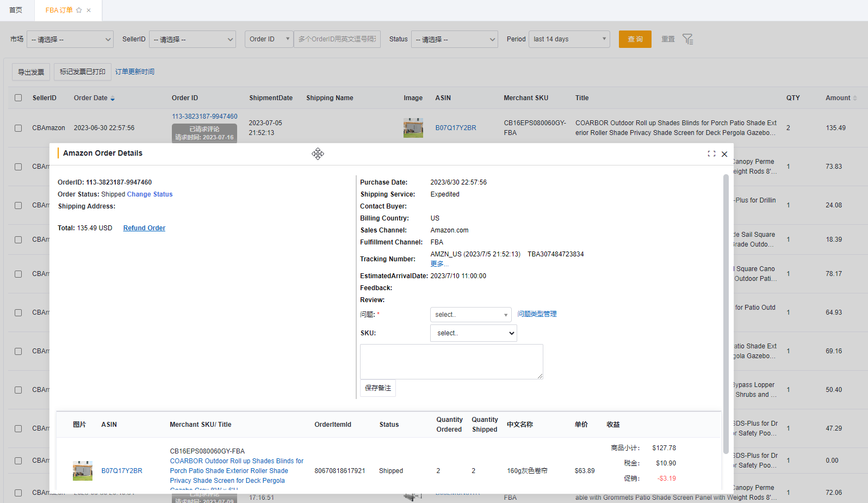Click the notes text area above 保存备注

pyautogui.click(x=451, y=361)
